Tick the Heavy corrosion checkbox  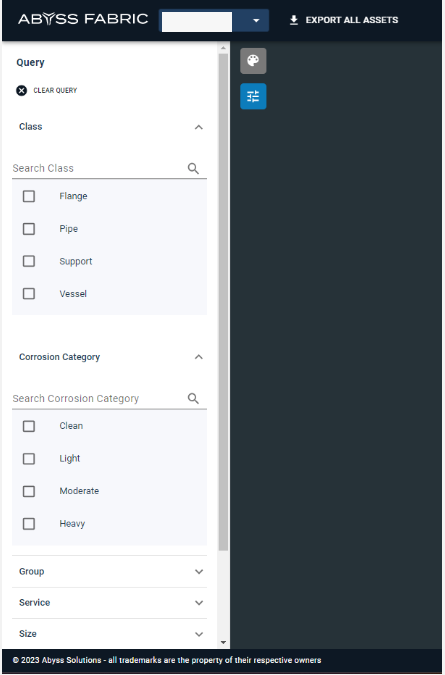pyautogui.click(x=29, y=524)
